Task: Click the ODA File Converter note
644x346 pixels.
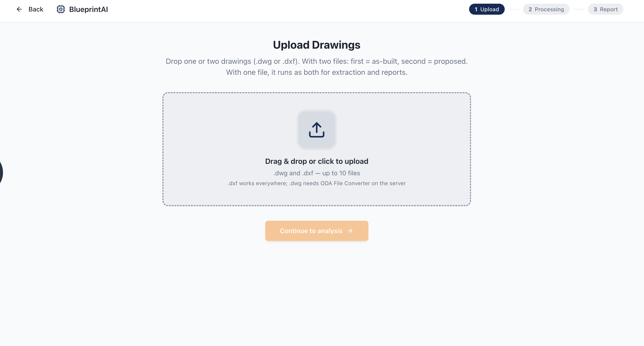Action: point(316,183)
